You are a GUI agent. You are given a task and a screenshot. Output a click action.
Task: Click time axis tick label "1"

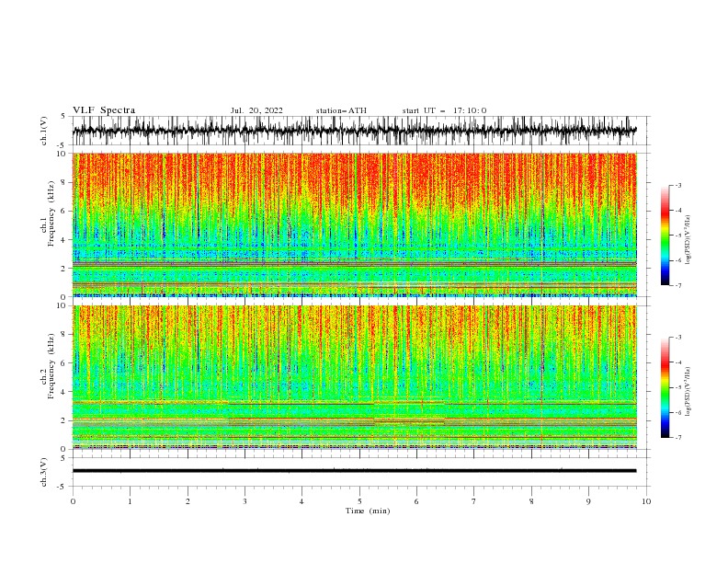[x=130, y=501]
